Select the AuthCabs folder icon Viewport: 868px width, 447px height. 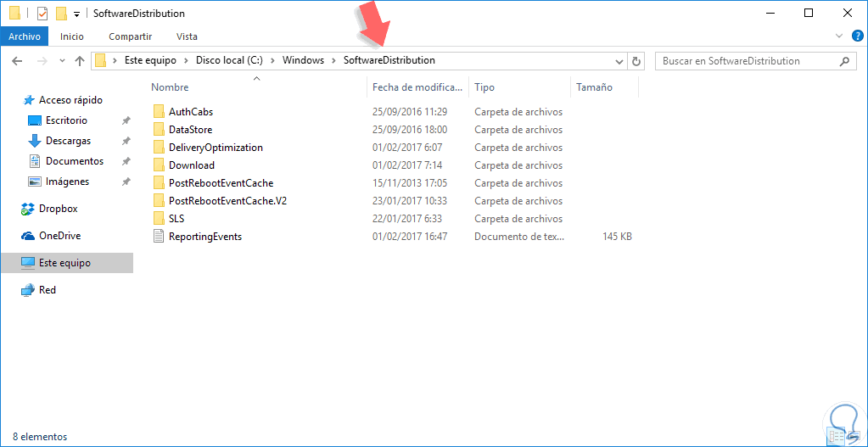(x=159, y=112)
